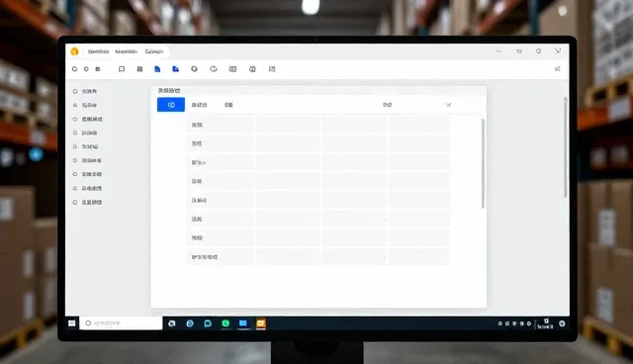This screenshot has height=364, width=633.
Task: Open the green chat app on taskbar
Action: pyautogui.click(x=226, y=323)
